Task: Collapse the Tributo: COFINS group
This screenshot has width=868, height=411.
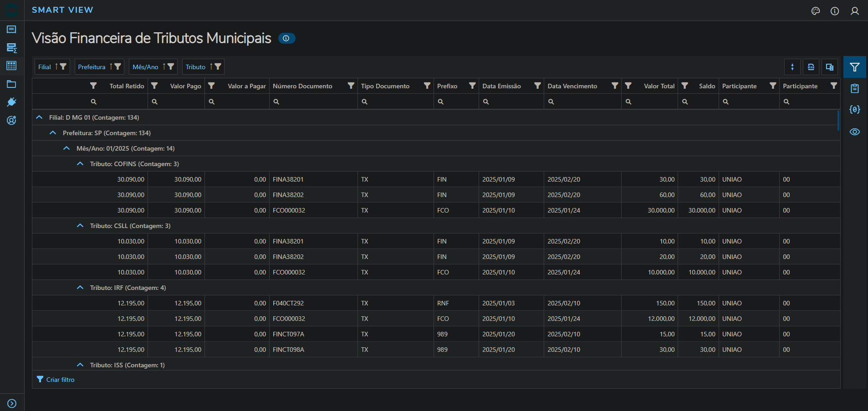Action: tap(80, 164)
